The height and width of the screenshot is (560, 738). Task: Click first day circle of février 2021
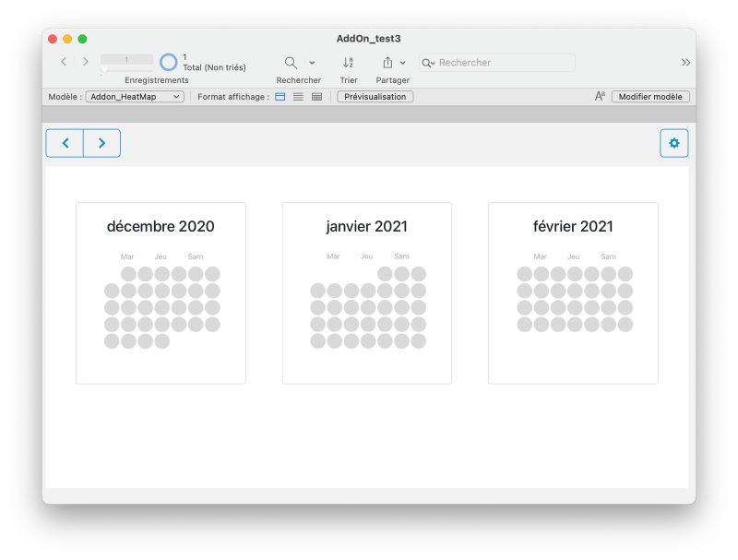(x=524, y=274)
